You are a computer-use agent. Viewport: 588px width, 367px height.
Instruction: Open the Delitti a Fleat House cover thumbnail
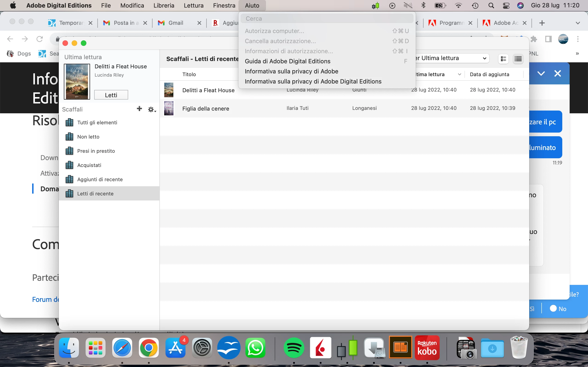[x=77, y=82]
